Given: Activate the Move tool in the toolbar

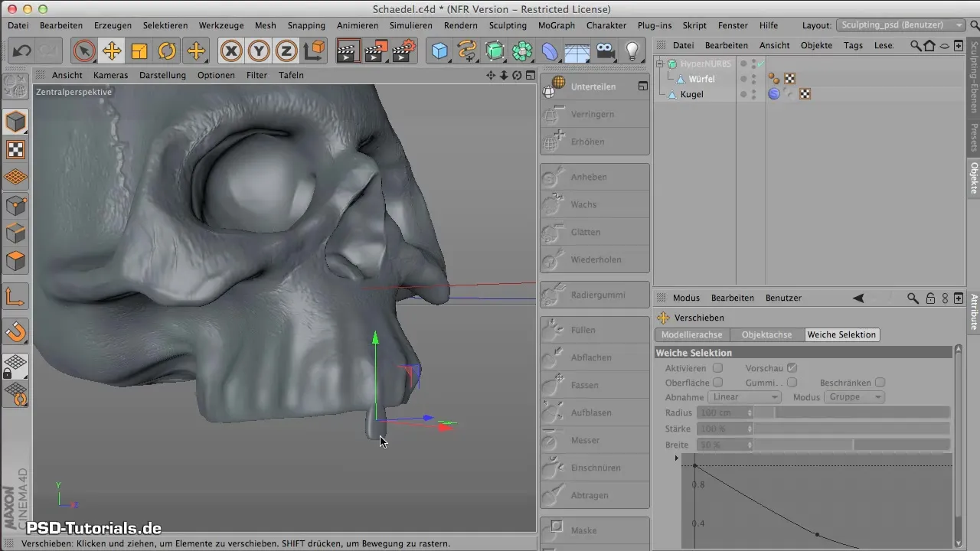Looking at the screenshot, I should tap(112, 51).
